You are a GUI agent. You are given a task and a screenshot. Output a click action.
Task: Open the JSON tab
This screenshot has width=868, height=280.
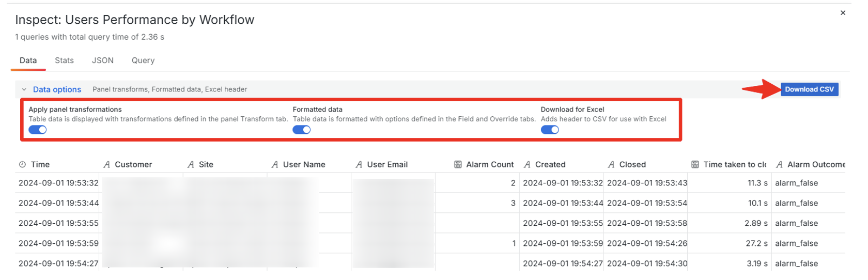(x=102, y=60)
